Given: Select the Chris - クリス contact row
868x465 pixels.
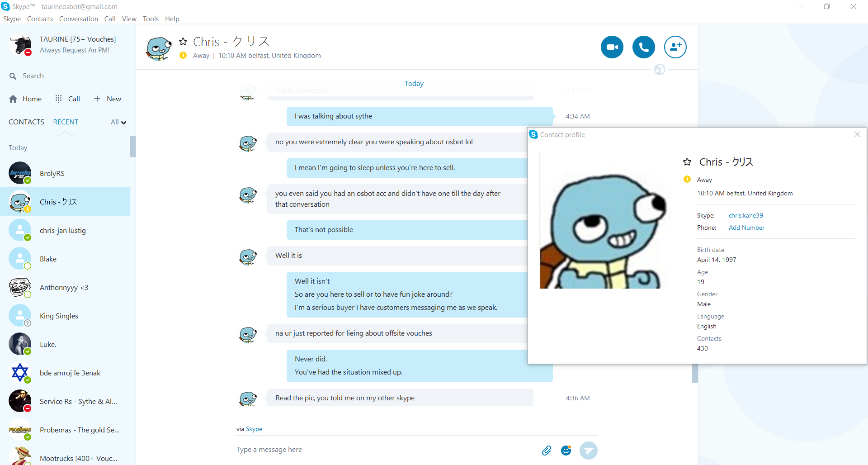Looking at the screenshot, I should (x=65, y=202).
